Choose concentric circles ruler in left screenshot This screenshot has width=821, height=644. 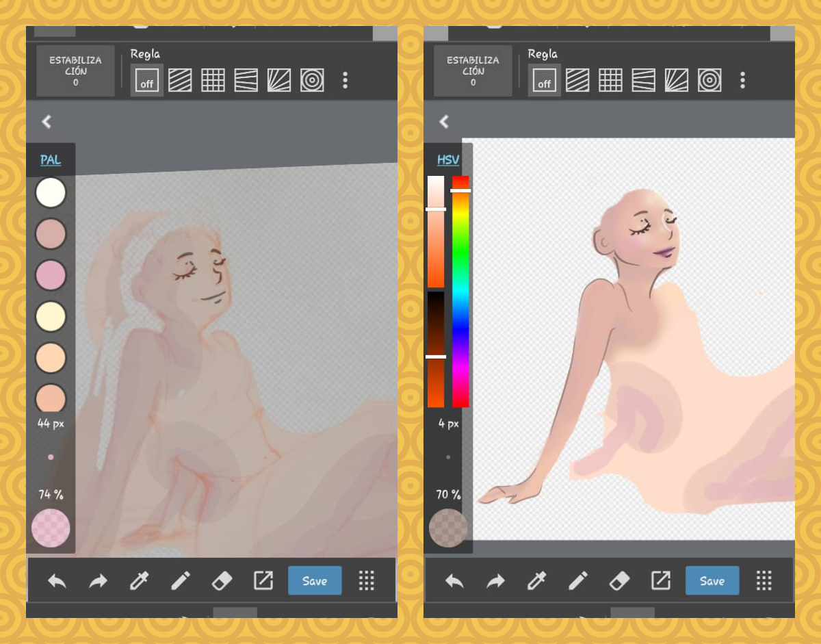312,80
